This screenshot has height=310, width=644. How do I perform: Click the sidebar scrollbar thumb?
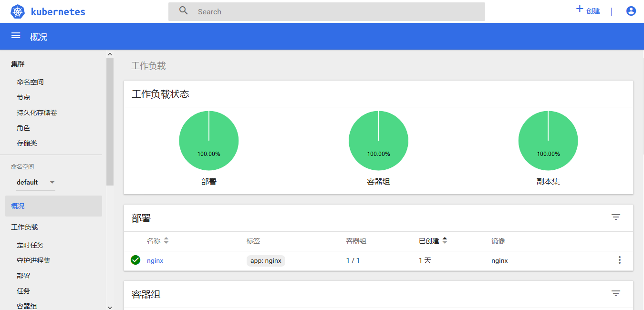click(110, 121)
